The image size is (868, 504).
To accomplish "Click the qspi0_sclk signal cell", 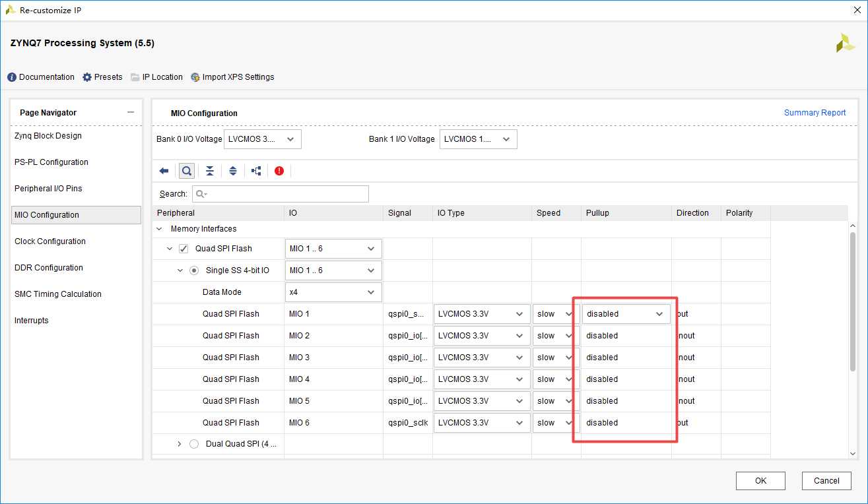I will coord(407,423).
